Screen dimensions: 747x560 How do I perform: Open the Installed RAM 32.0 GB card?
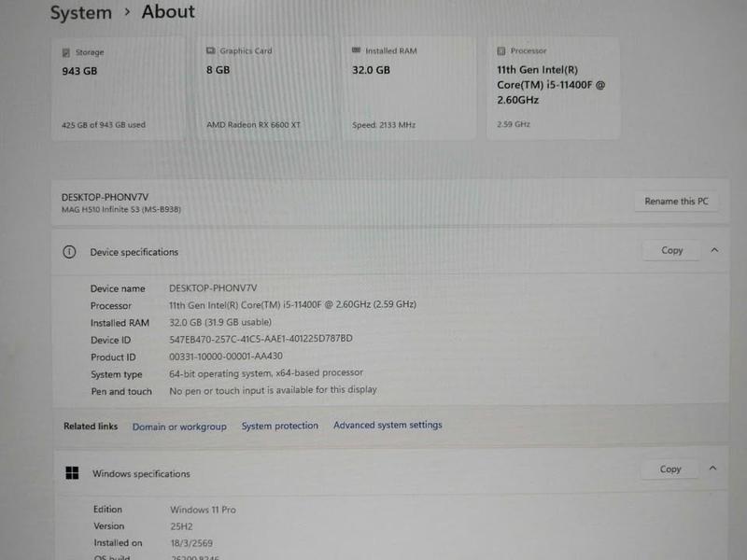408,89
